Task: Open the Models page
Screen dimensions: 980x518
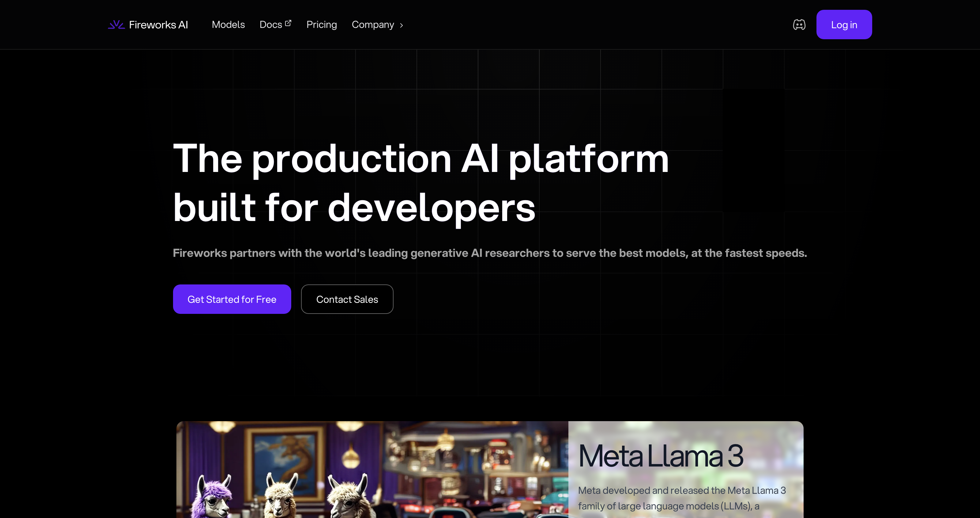Action: coord(228,25)
